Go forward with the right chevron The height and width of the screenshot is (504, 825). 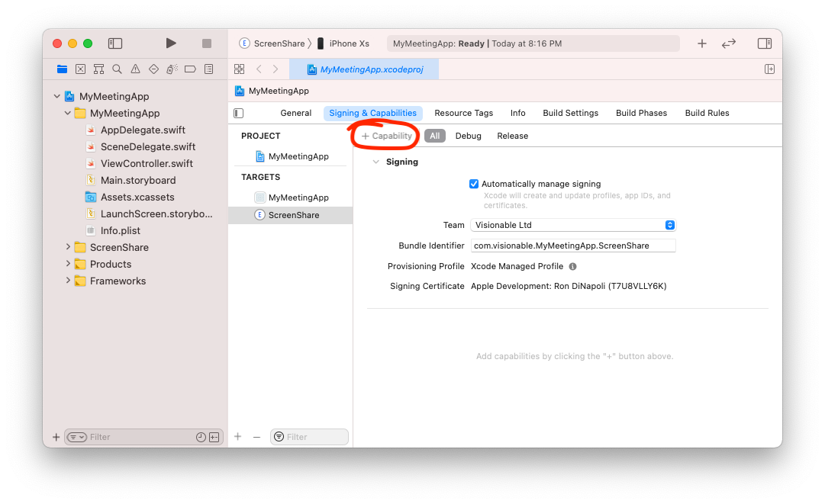click(x=276, y=69)
